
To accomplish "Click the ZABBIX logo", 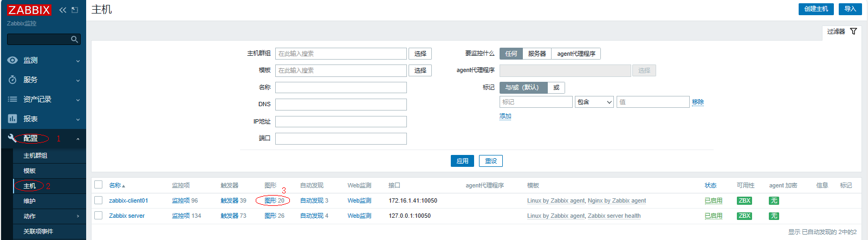I will tap(29, 10).
